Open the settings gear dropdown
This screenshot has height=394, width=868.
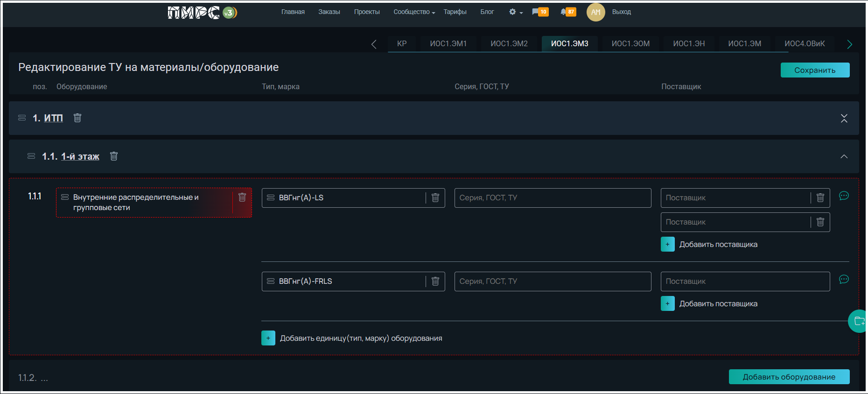(x=515, y=12)
